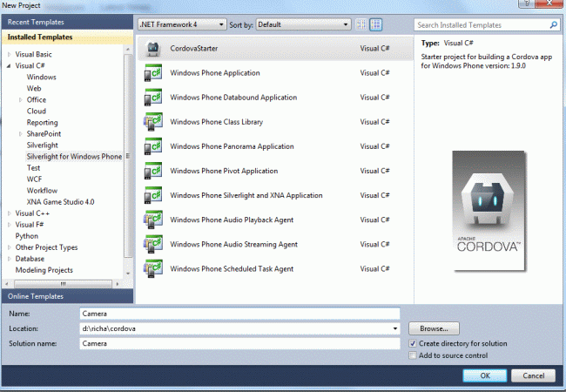Enable Add to source control checkbox
Screen dimensions: 566x392
pos(413,355)
